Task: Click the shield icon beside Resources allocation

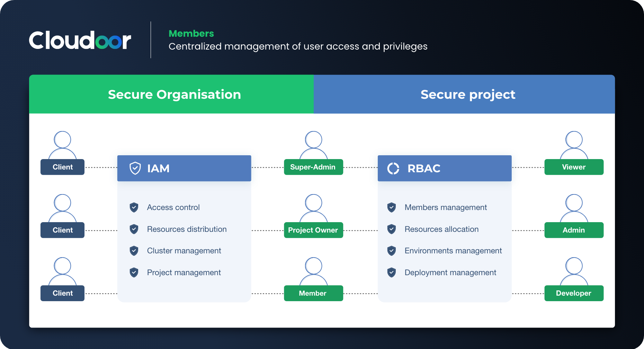Action: point(392,229)
